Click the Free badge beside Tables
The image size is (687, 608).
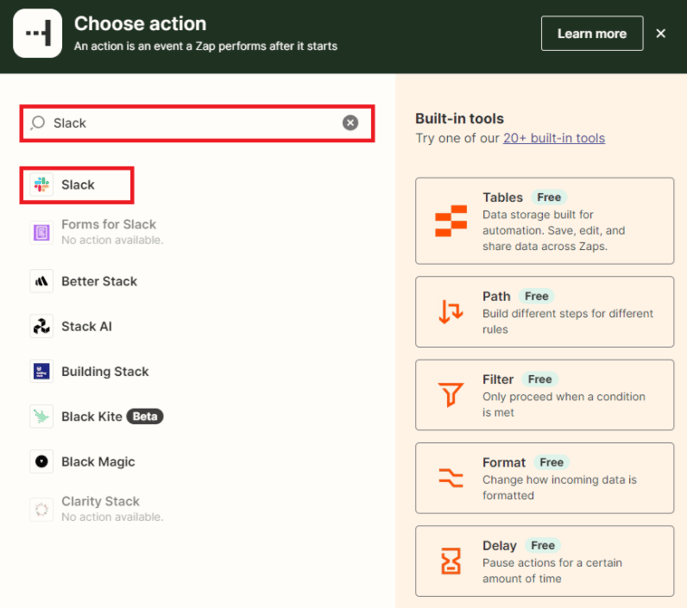549,197
